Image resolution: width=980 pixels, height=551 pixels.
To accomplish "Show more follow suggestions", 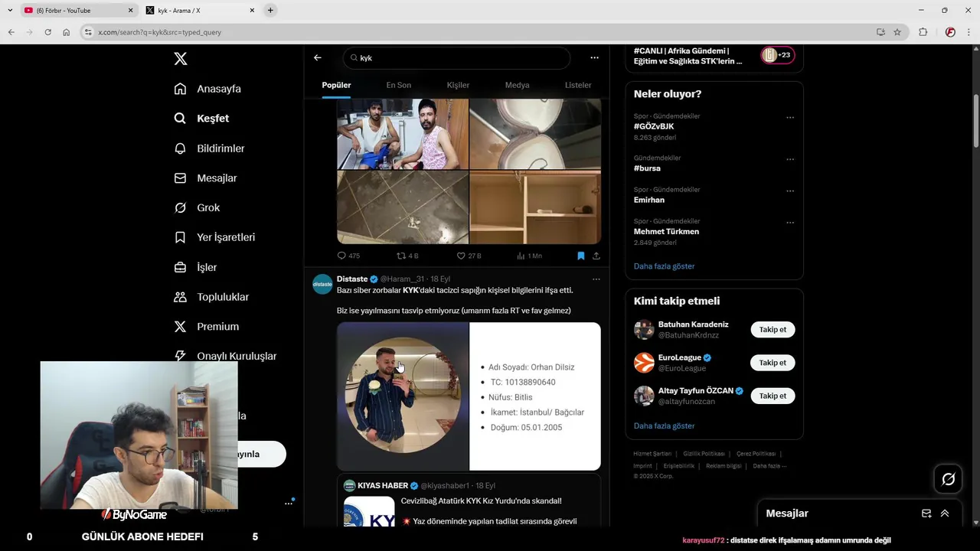I will (x=664, y=425).
